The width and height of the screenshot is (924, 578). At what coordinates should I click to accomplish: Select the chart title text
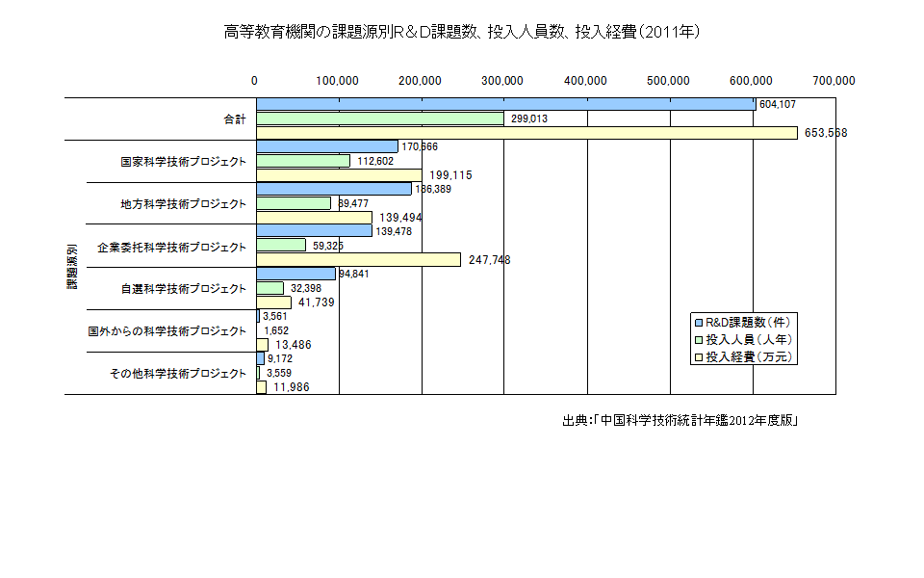[x=461, y=32]
